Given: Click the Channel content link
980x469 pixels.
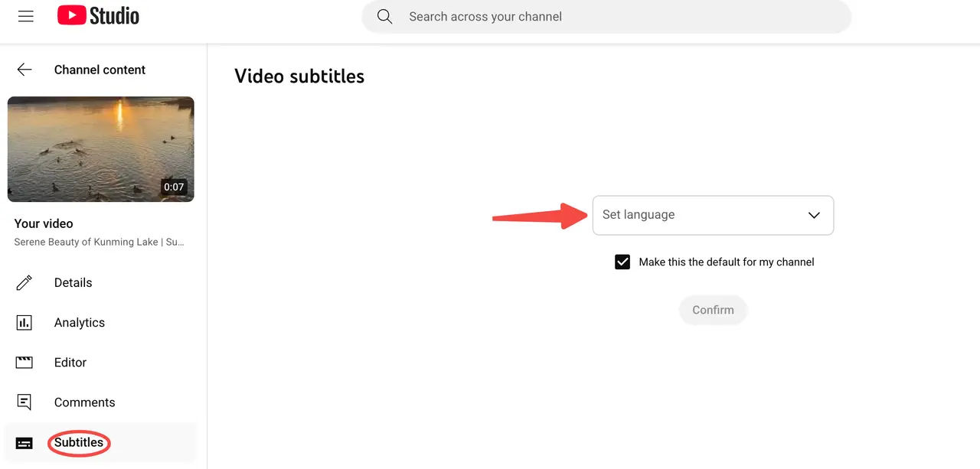Looking at the screenshot, I should pyautogui.click(x=100, y=70).
